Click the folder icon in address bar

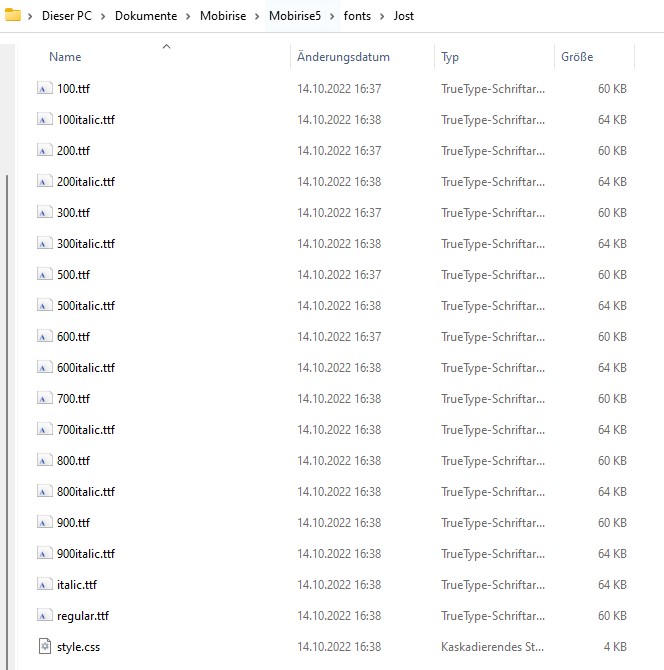point(13,15)
